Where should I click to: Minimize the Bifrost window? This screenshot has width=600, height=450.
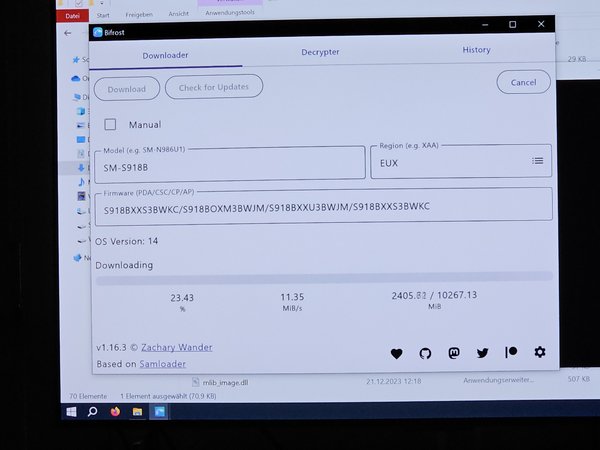tap(485, 25)
